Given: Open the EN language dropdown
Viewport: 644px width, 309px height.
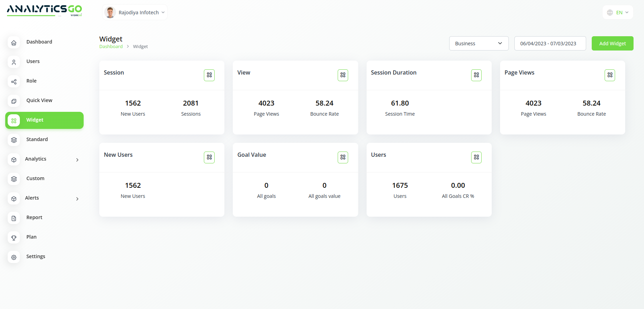Looking at the screenshot, I should point(618,13).
